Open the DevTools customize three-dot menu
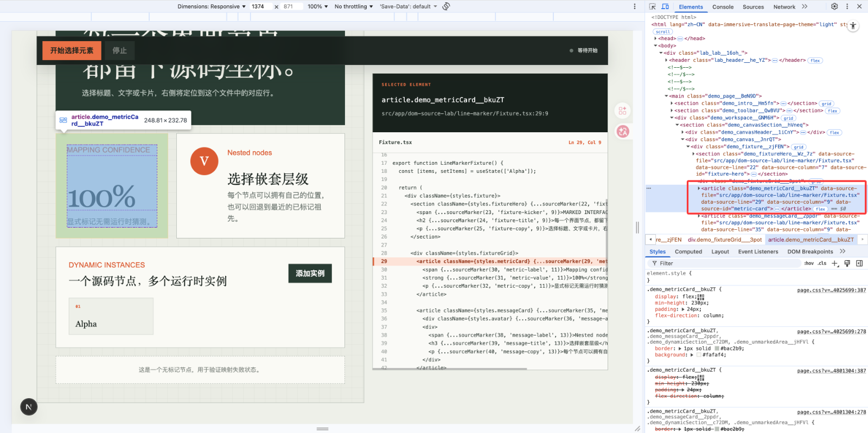The width and height of the screenshot is (868, 433). [847, 7]
